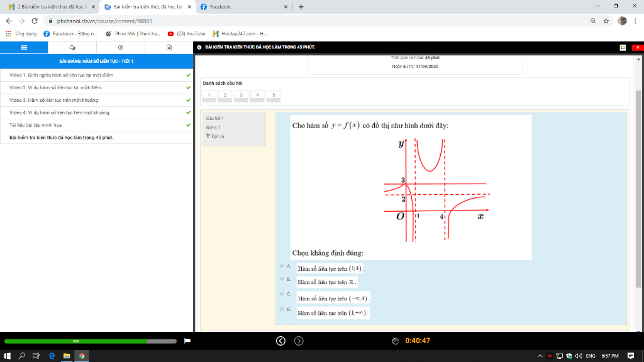The width and height of the screenshot is (644, 362).
Task: Go to previous question arrow
Action: click(280, 341)
